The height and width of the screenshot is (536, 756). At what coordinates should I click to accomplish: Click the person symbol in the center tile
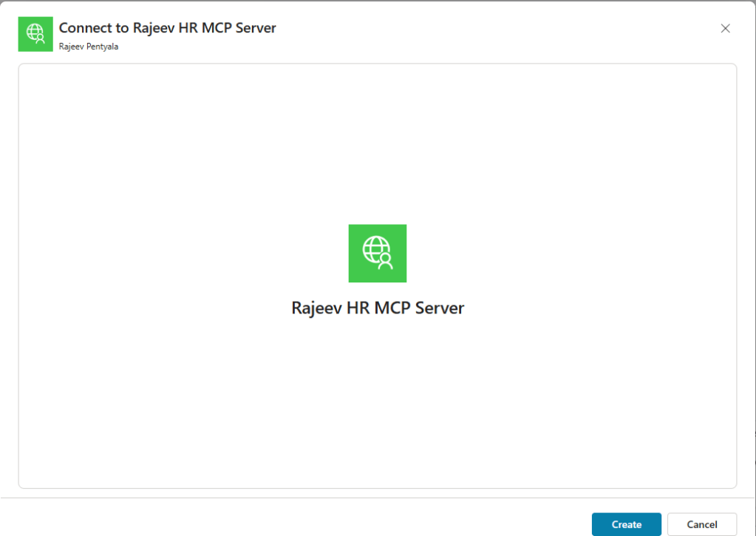[x=386, y=262]
